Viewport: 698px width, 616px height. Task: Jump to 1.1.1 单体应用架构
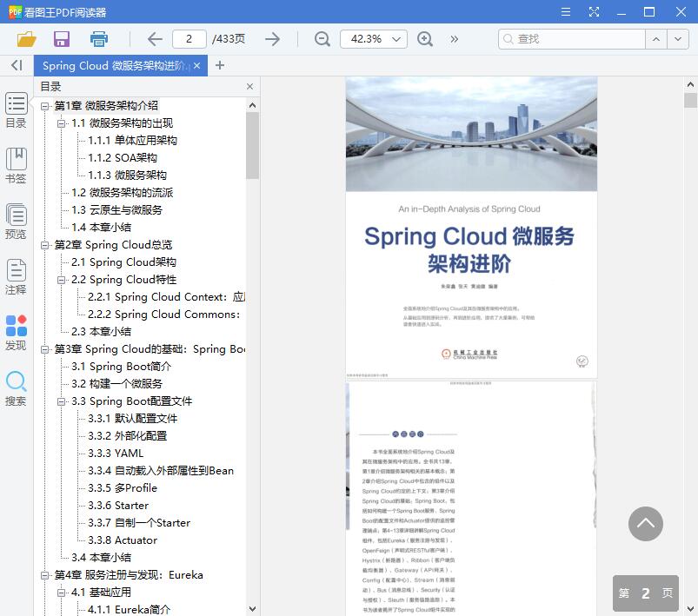point(132,140)
